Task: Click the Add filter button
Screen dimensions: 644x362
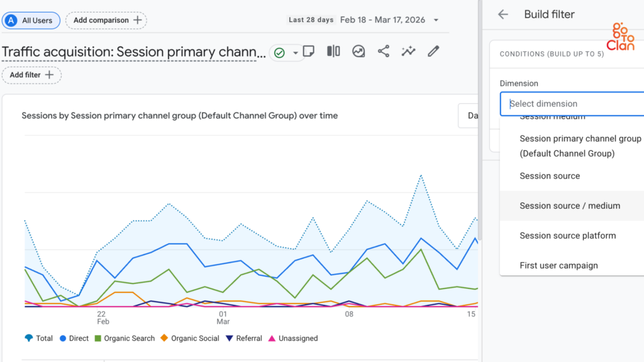Action: click(31, 75)
